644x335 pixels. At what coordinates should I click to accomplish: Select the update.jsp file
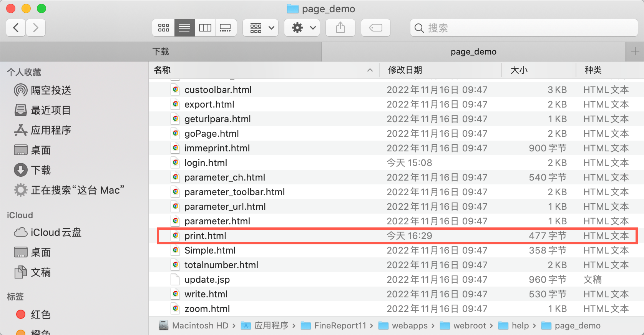click(x=397, y=279)
